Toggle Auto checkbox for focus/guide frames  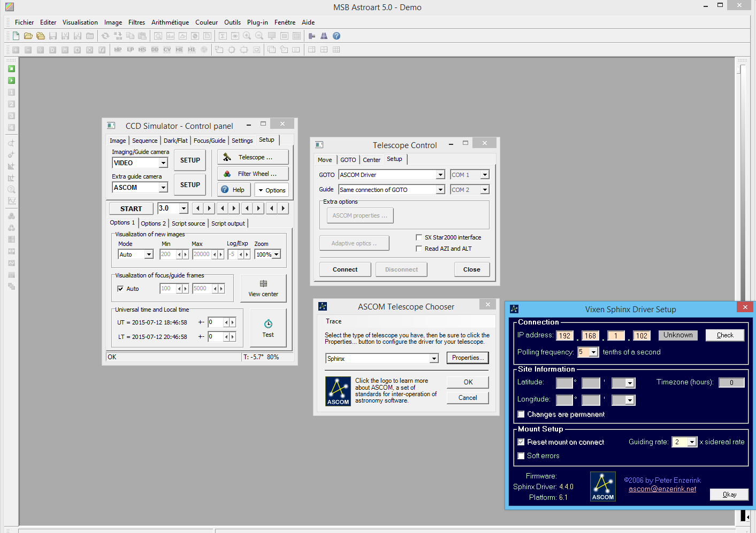[x=120, y=289]
